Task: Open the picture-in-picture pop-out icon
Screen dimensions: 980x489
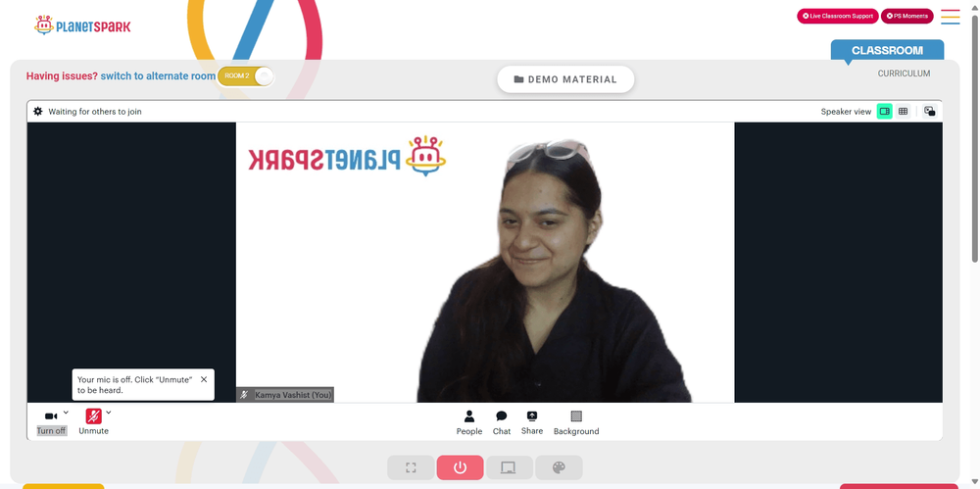Action: point(930,112)
